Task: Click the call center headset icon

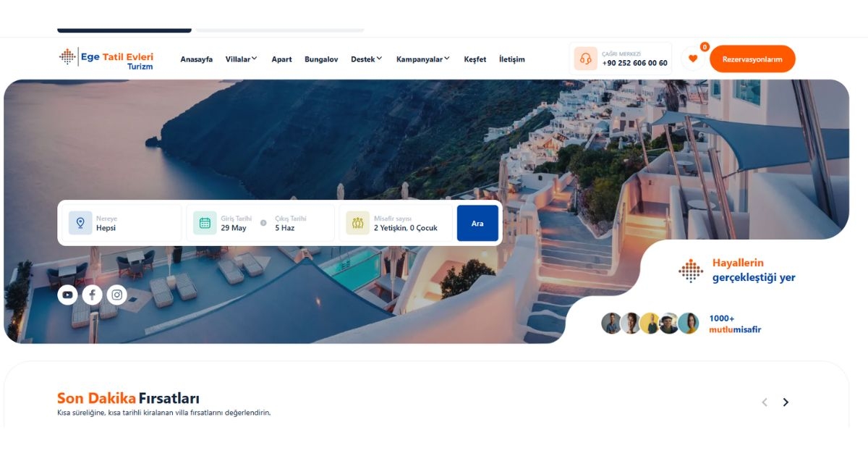Action: coord(586,59)
